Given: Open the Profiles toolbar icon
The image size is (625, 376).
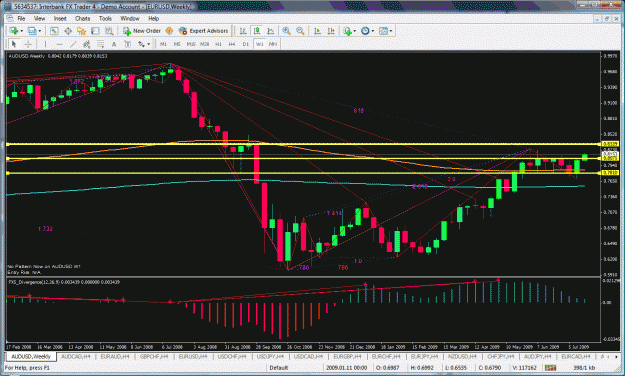Looking at the screenshot, I should pos(31,31).
